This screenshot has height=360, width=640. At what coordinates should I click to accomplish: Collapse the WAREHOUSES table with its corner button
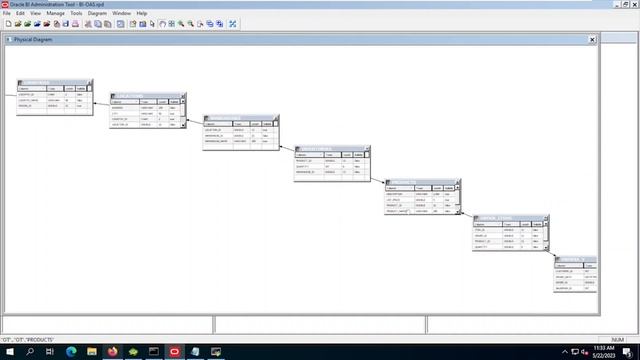pos(276,118)
